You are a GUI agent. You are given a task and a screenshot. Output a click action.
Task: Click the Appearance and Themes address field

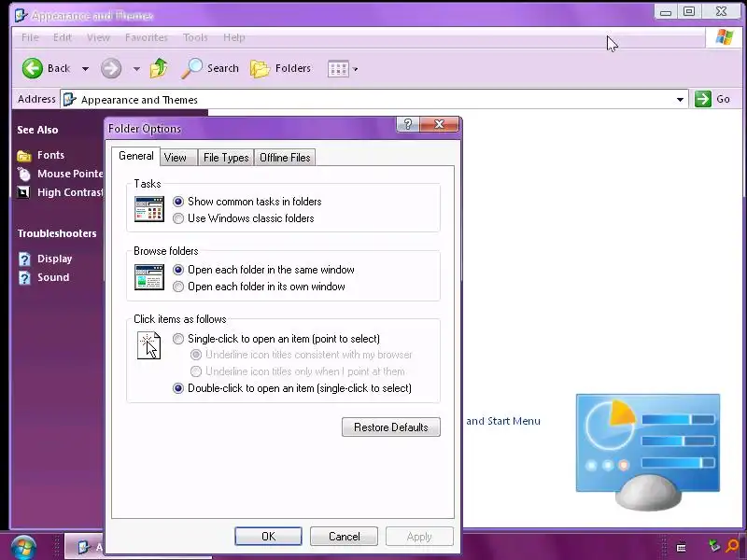click(x=374, y=100)
